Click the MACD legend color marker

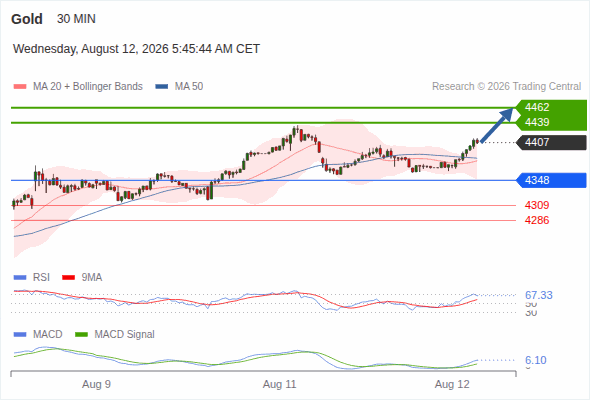20,335
